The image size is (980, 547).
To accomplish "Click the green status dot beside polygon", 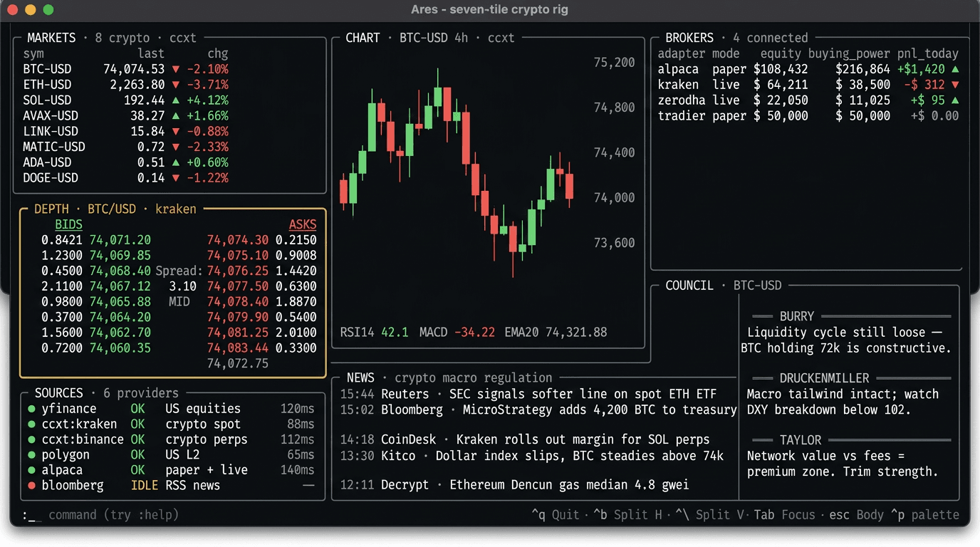I will tap(31, 455).
